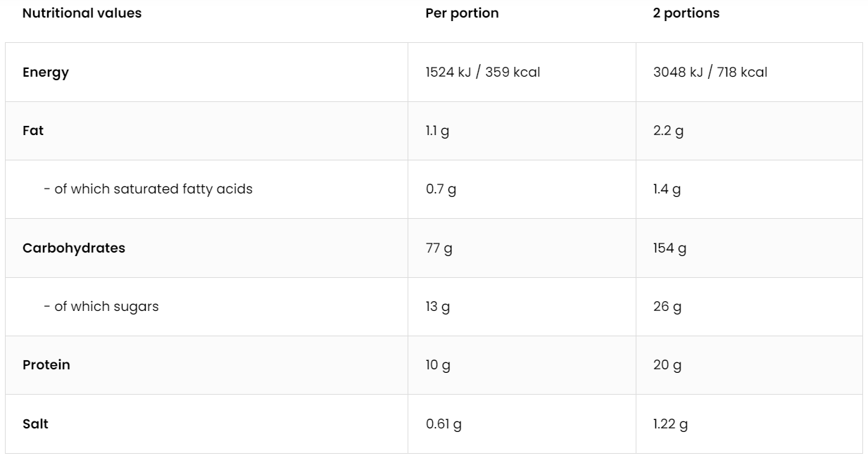Click the 0.7 g saturated fat value
Image resolution: width=868 pixels, height=458 pixels.
click(441, 189)
